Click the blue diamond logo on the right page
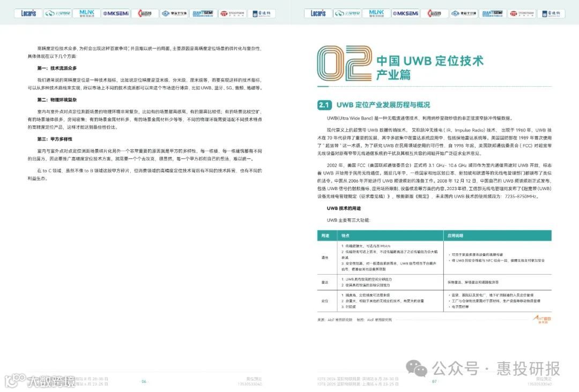Viewport: 579px width, 392px height. 464,13
